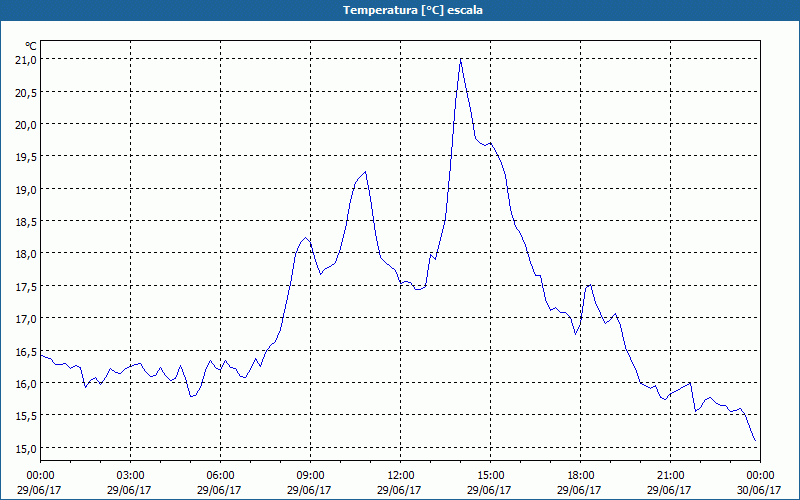Click the 'Temperatura [°C] escala' title bar
The image size is (800, 500).
pos(400,10)
